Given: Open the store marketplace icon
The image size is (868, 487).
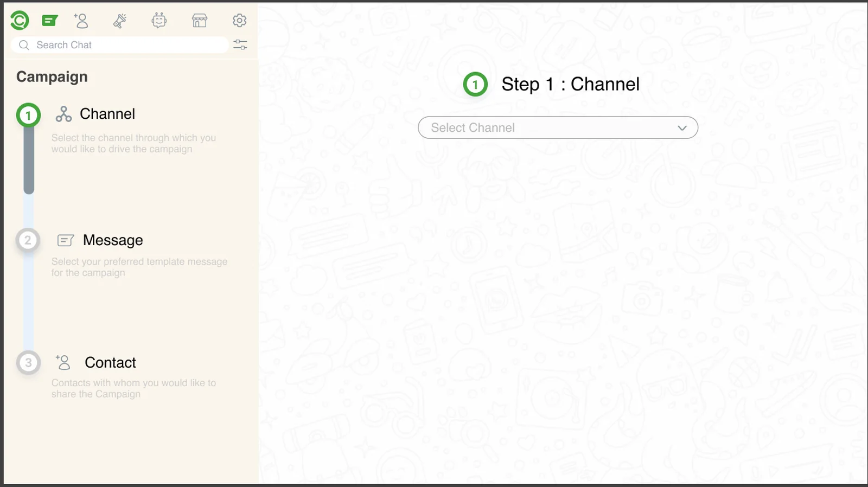Looking at the screenshot, I should click(x=200, y=21).
